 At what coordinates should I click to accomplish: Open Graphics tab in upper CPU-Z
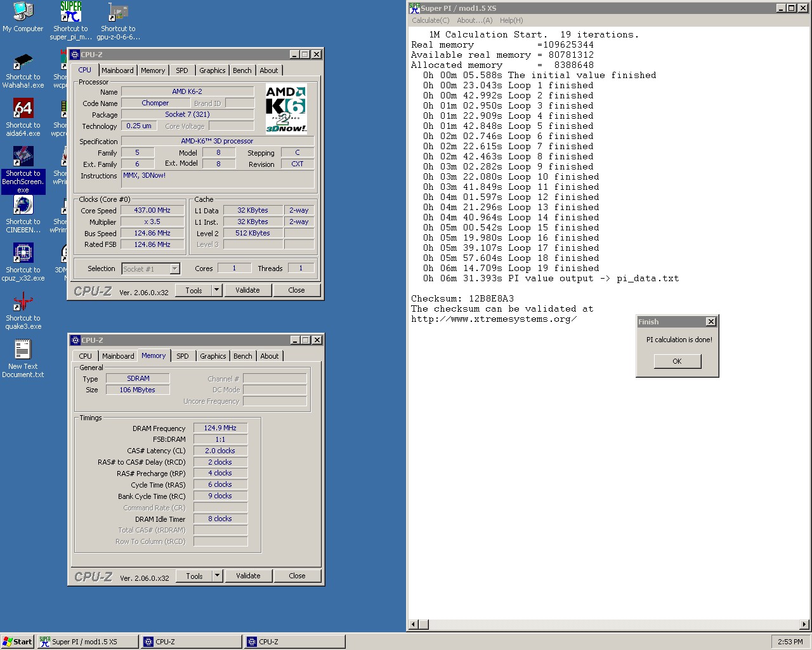click(213, 70)
